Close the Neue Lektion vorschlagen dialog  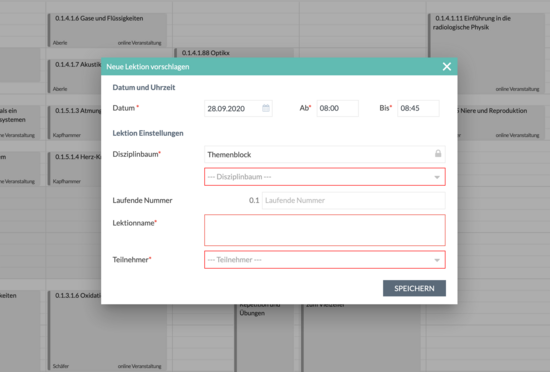[447, 67]
